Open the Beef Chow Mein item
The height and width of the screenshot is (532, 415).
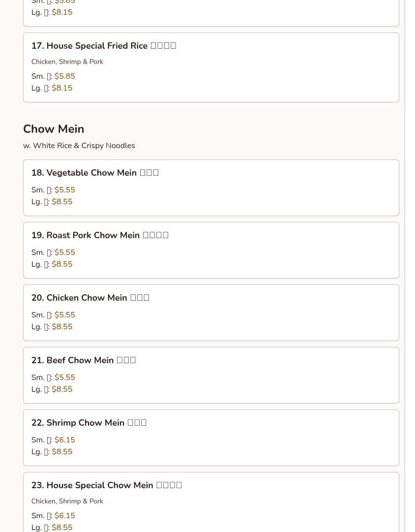point(211,375)
